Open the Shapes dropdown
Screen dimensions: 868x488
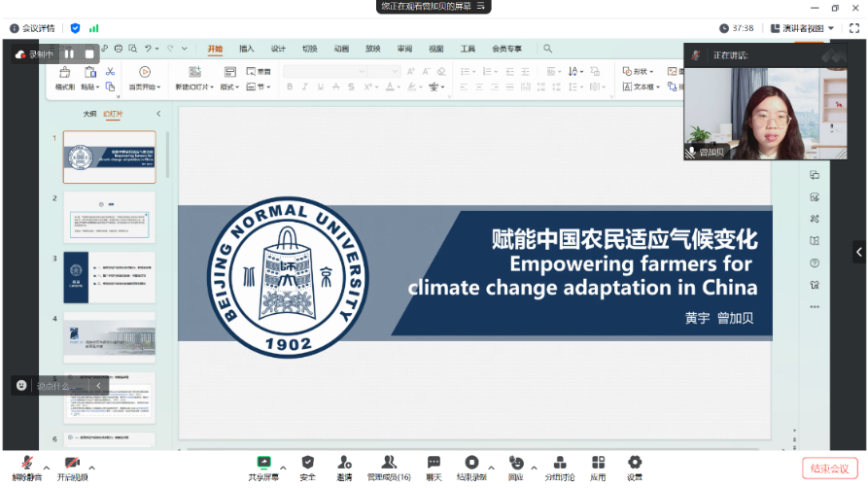point(638,72)
